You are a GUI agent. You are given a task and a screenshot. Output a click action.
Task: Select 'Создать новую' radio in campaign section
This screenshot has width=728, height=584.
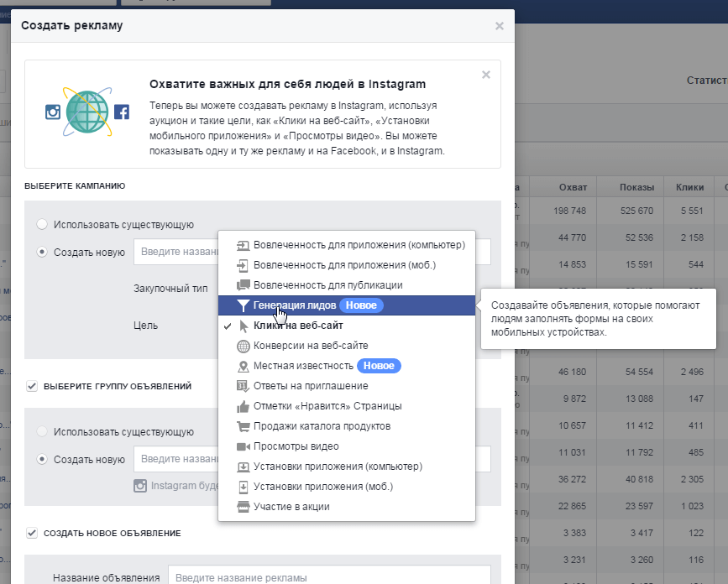click(x=42, y=252)
